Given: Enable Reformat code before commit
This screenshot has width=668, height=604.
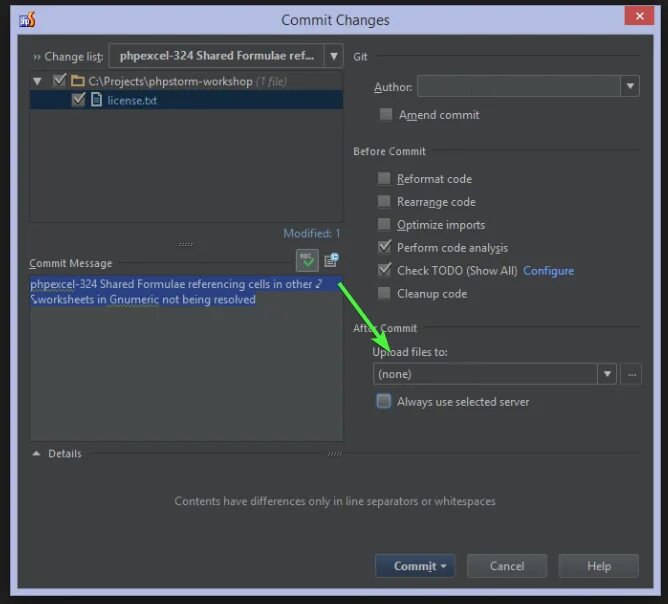Looking at the screenshot, I should point(384,178).
